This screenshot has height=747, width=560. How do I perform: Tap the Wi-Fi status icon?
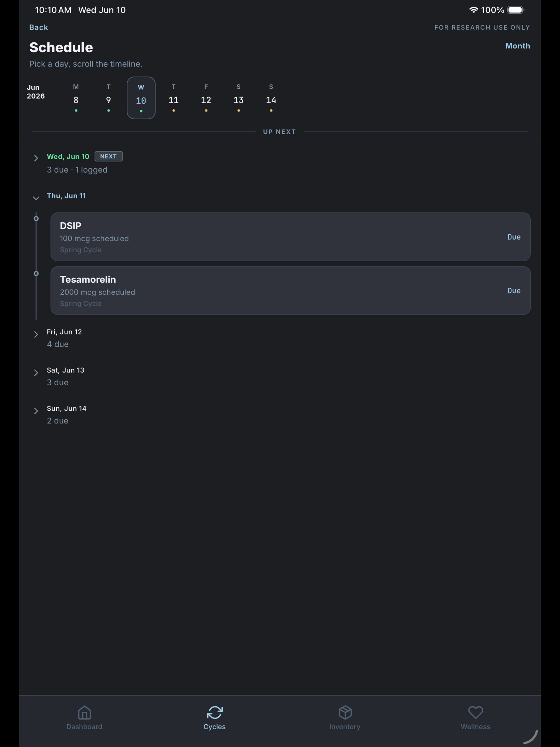[x=474, y=10]
